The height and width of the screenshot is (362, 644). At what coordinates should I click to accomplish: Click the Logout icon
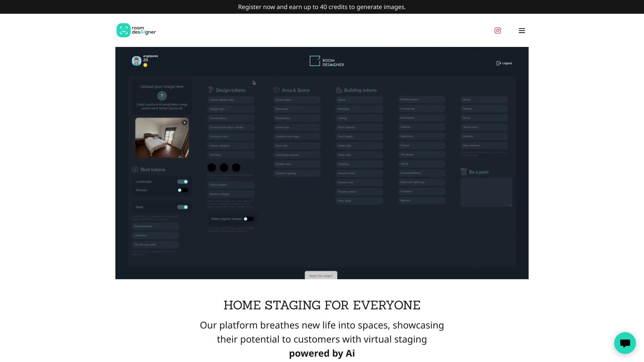click(x=499, y=63)
